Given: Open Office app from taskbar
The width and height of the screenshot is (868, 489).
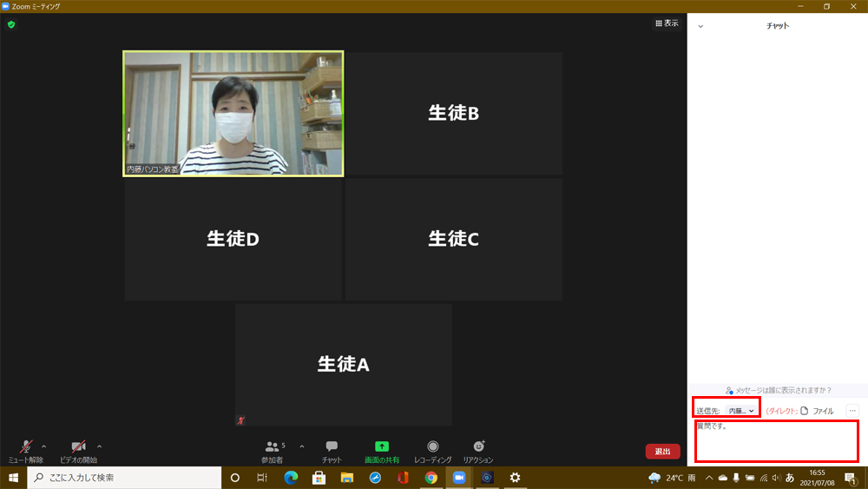Looking at the screenshot, I should [403, 478].
